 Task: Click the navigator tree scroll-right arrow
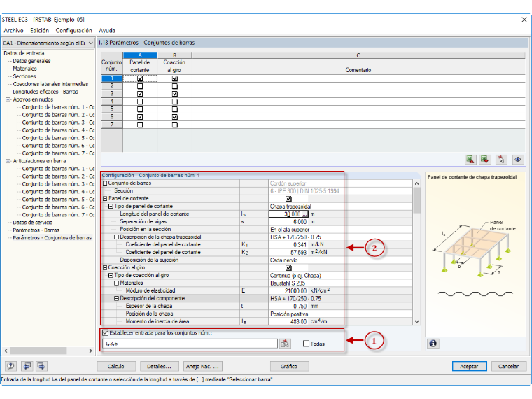[x=90, y=351]
